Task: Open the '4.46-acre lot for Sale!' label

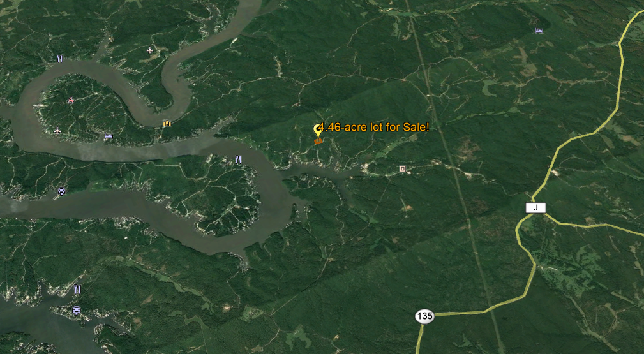Action: tap(374, 128)
